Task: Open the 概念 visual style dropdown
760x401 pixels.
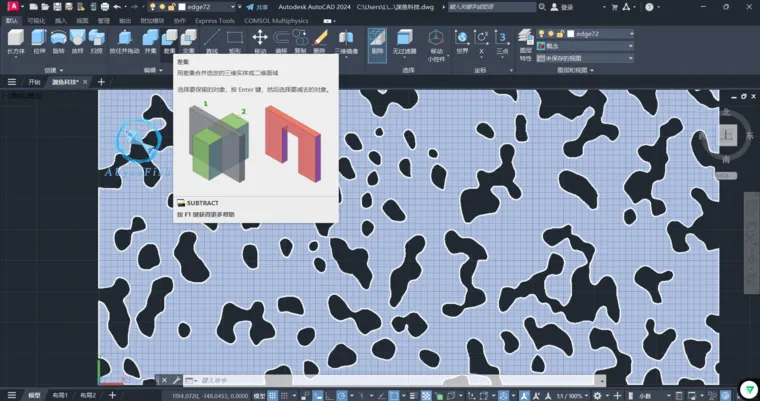Action: (x=585, y=46)
